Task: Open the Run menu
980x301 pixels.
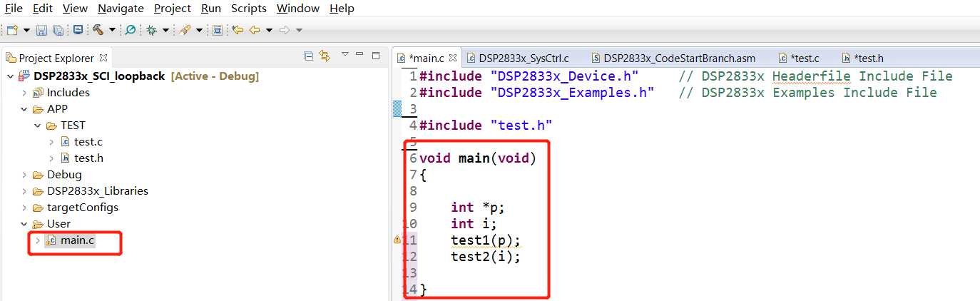Action: 211,9
